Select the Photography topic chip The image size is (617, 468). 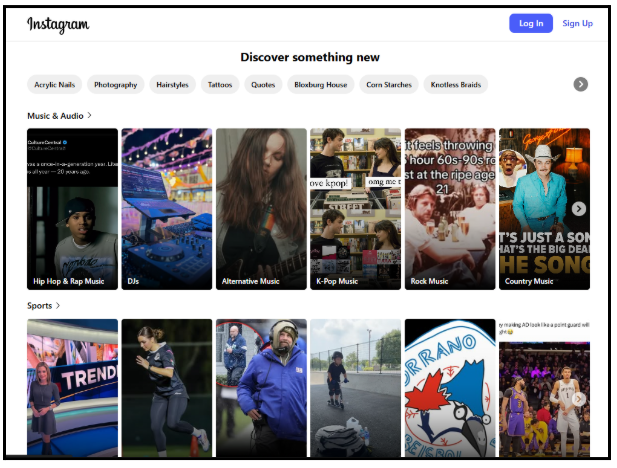pyautogui.click(x=116, y=85)
